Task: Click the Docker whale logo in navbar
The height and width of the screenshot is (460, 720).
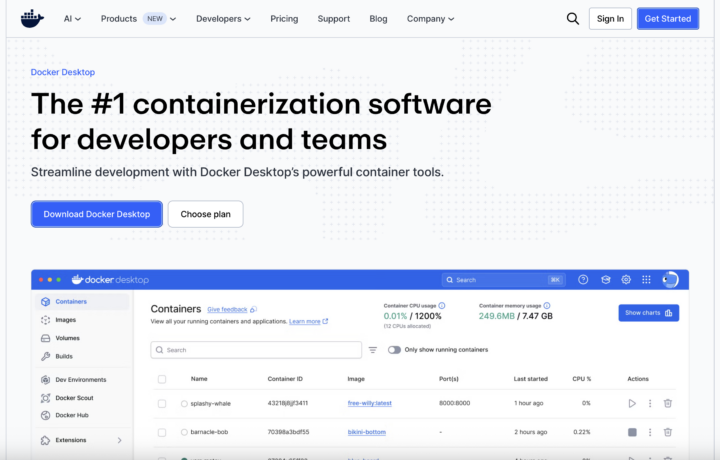Action: tap(32, 19)
